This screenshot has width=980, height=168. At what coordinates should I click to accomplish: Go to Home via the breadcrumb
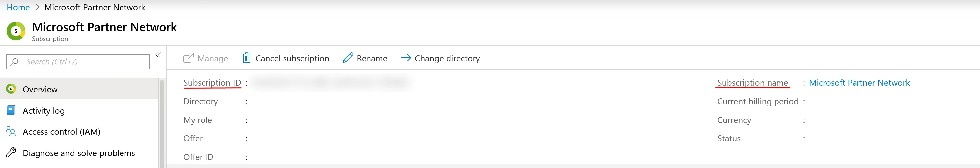tap(18, 7)
